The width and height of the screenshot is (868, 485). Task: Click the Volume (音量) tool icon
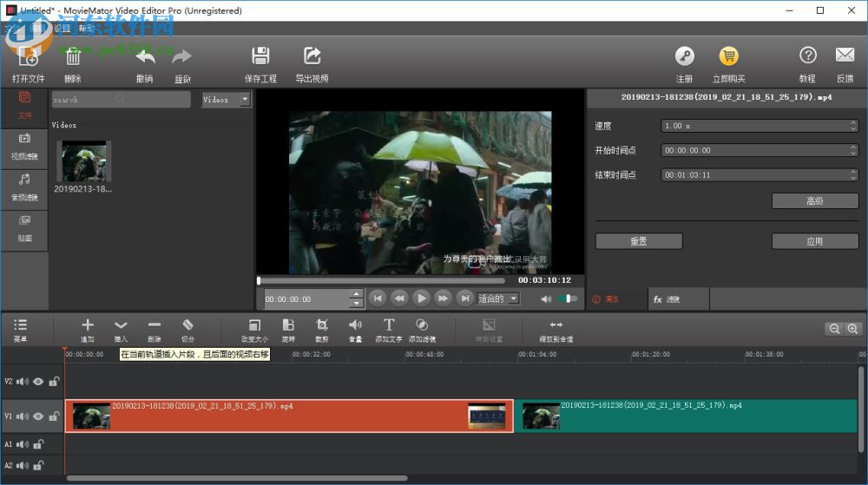point(355,325)
